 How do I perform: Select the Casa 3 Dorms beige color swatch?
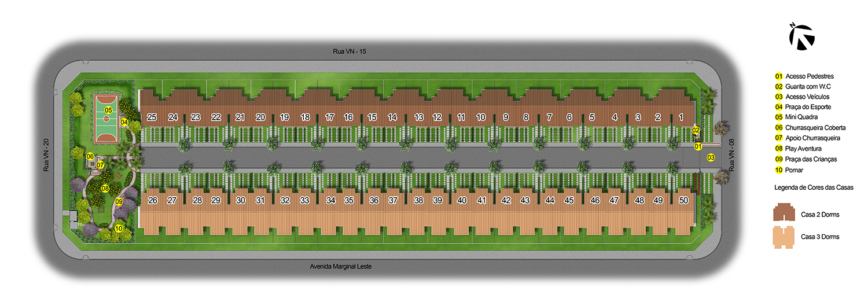784,237
